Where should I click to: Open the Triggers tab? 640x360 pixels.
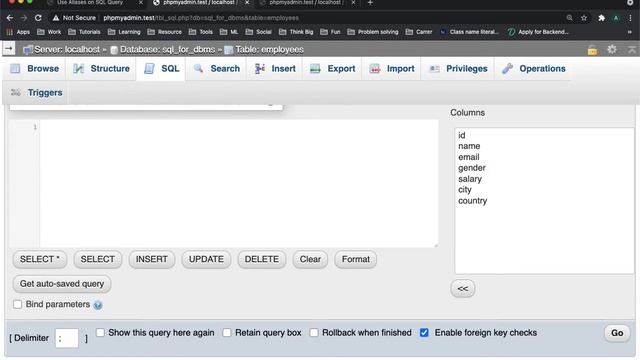click(36, 93)
